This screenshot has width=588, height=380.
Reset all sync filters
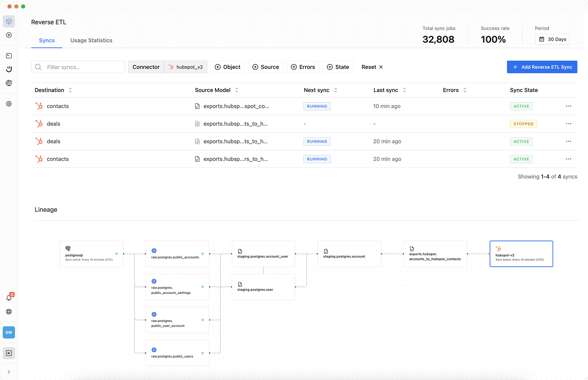coord(372,67)
